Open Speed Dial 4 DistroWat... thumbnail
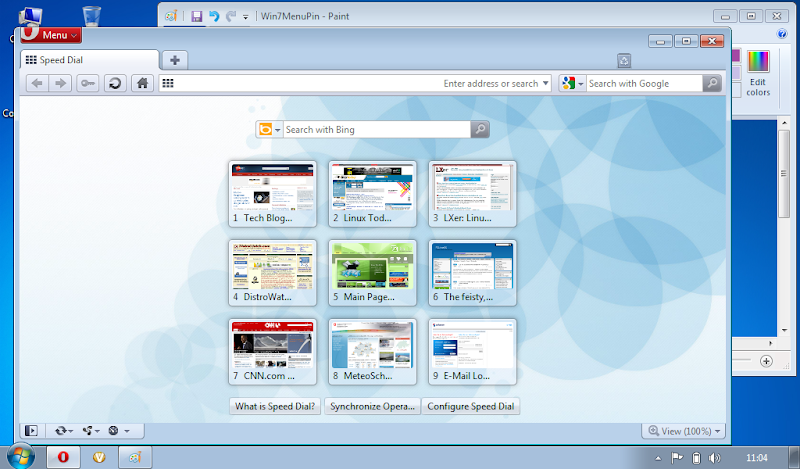The height and width of the screenshot is (469, 800). [x=272, y=273]
